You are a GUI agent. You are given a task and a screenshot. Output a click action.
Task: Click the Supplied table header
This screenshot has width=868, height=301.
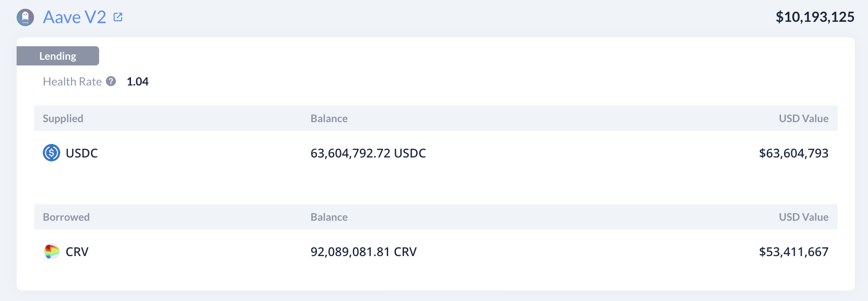63,118
